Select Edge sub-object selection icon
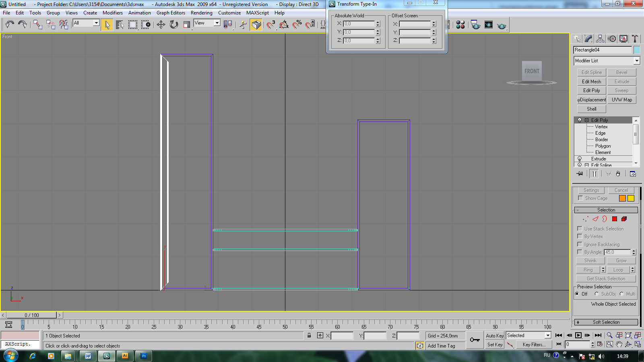 [x=595, y=219]
